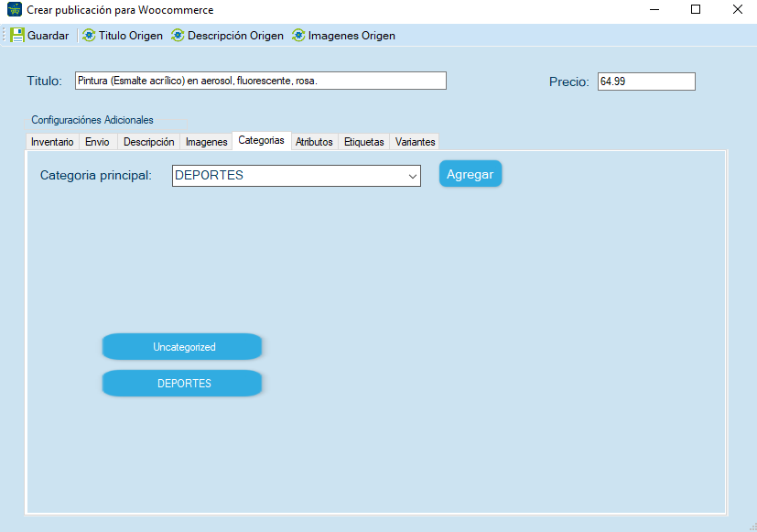Viewport: 757px width, 532px height.
Task: Show the Variantes tab
Action: tap(415, 142)
